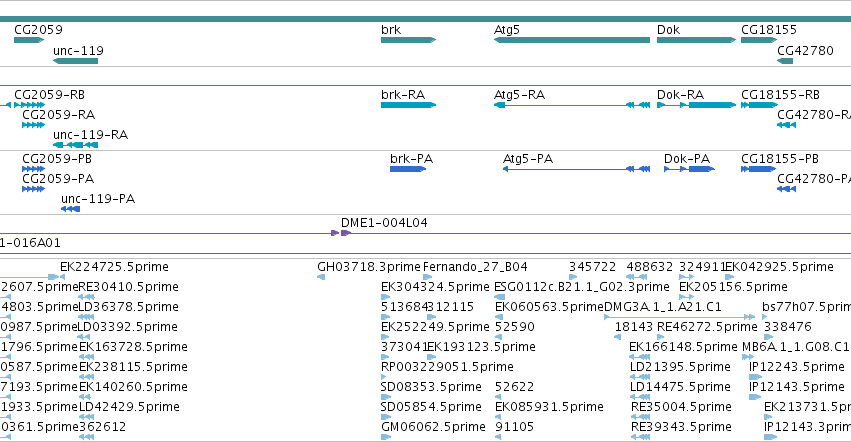Screen dimensions: 851x442
Task: Open the LD21395.5prime EST label
Action: (x=680, y=367)
